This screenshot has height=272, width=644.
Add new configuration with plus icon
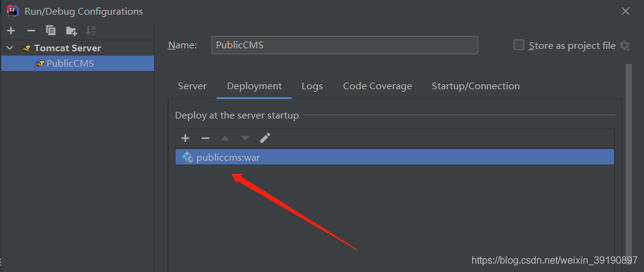[x=11, y=31]
